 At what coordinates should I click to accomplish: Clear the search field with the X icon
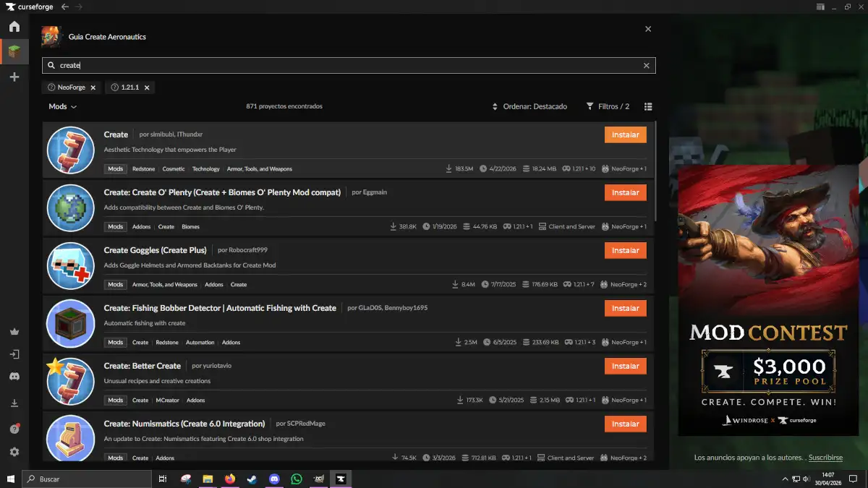(646, 65)
